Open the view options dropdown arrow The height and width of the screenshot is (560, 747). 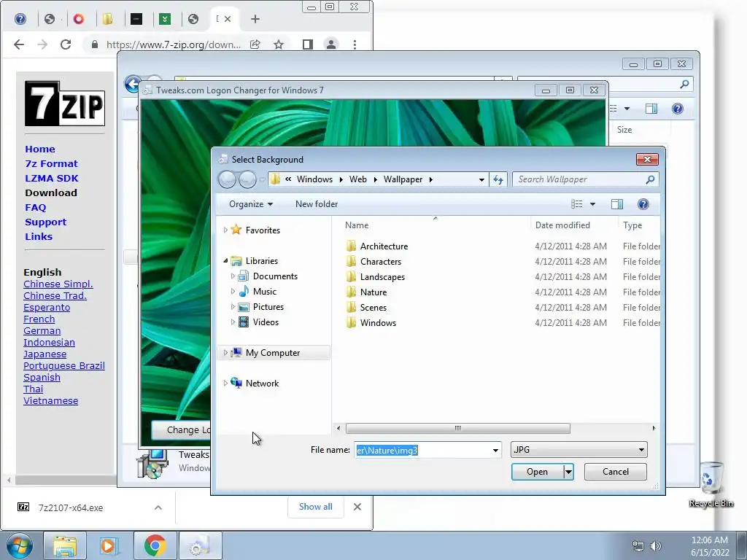click(592, 204)
